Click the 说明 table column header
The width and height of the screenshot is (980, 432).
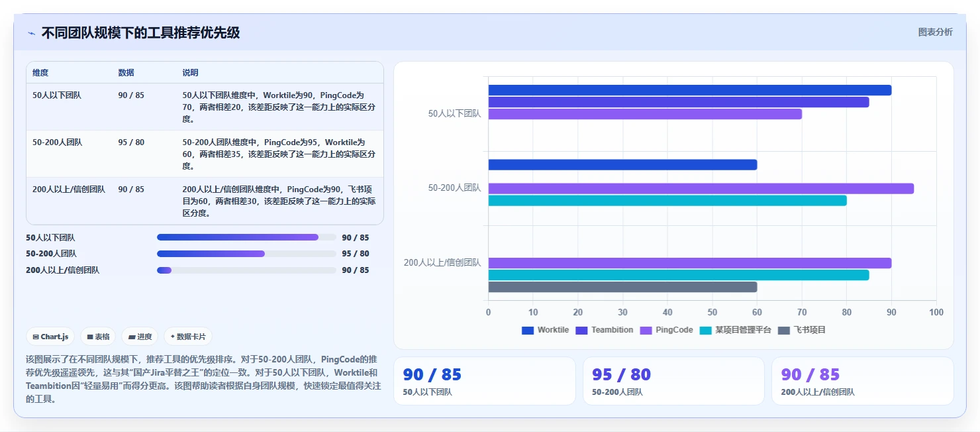(191, 73)
